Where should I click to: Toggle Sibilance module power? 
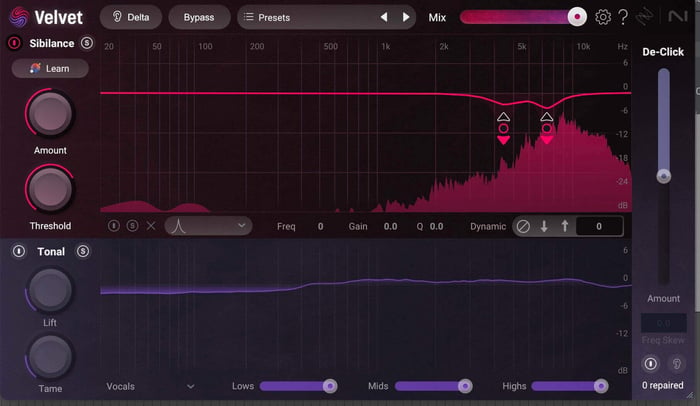click(x=14, y=43)
